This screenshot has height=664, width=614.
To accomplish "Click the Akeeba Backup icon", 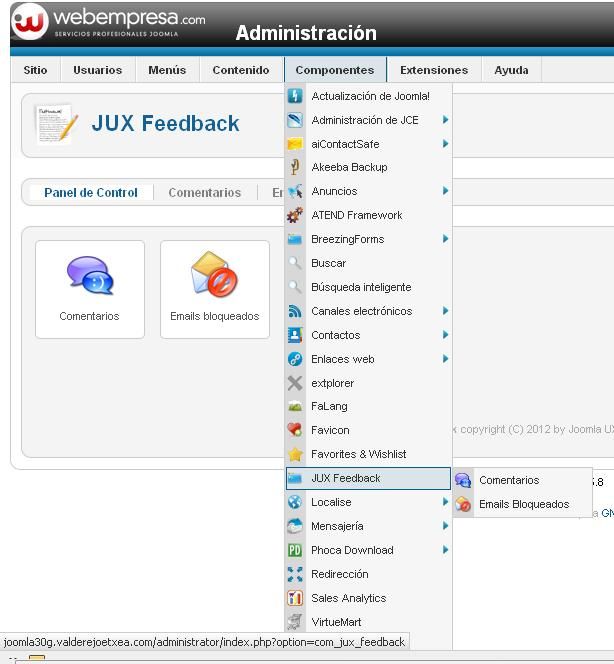I will click(295, 167).
